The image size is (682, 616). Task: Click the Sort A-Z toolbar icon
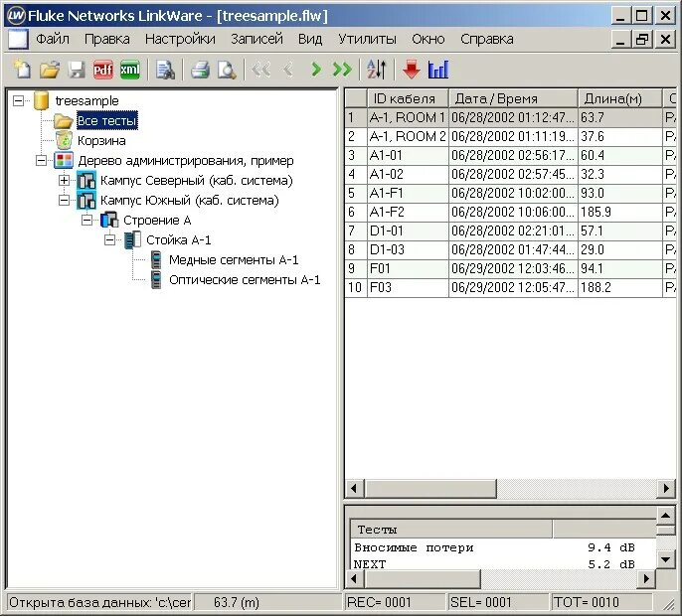pos(376,70)
